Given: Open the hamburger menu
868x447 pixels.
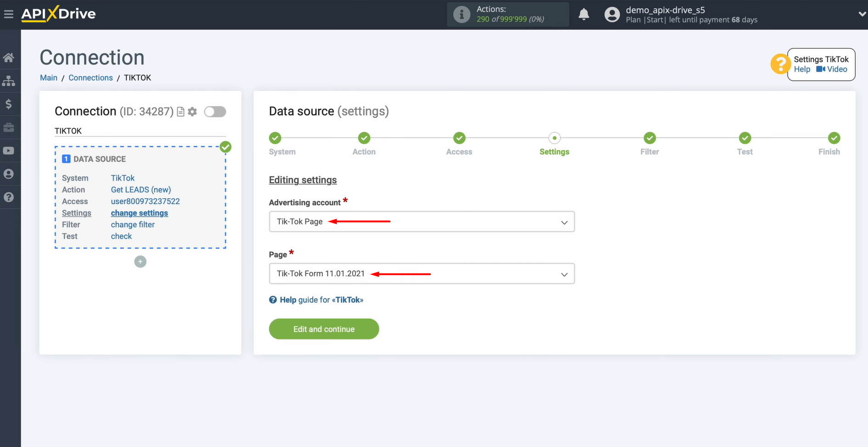Looking at the screenshot, I should pos(8,14).
